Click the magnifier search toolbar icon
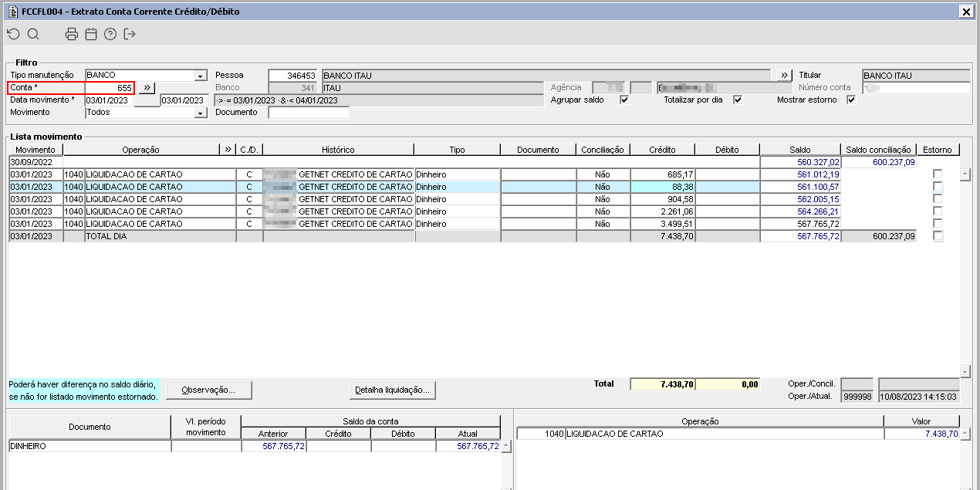The height and width of the screenshot is (490, 980). click(x=33, y=34)
